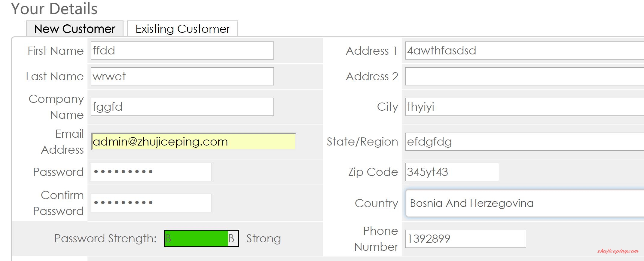644x261 pixels.
Task: Select the Last Name text box
Action: [182, 76]
